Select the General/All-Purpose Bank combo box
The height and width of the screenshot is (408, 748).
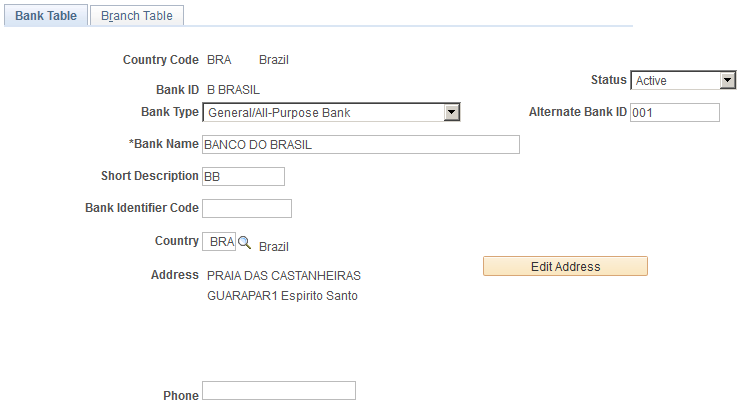pos(331,113)
